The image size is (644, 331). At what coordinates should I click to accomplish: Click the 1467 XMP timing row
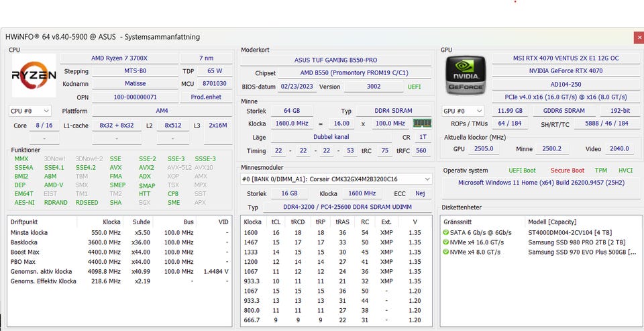point(335,242)
